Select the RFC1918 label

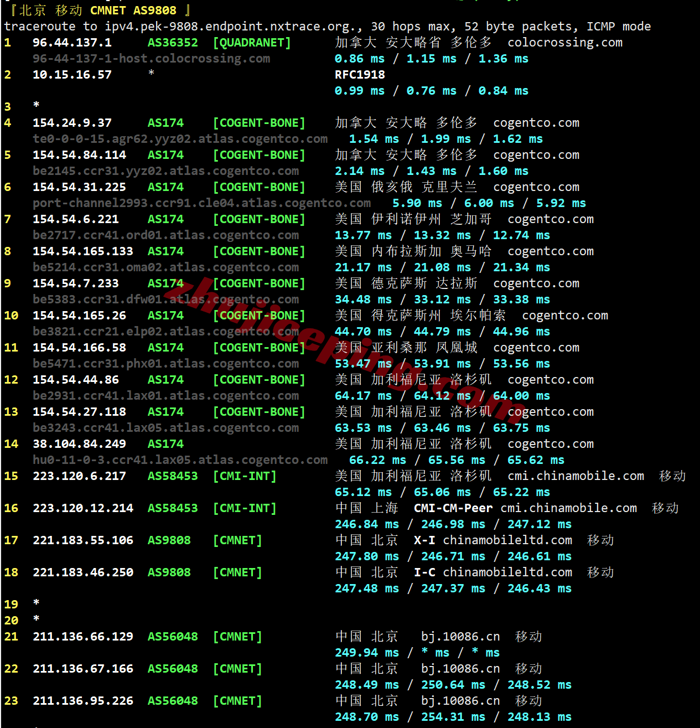click(x=360, y=75)
